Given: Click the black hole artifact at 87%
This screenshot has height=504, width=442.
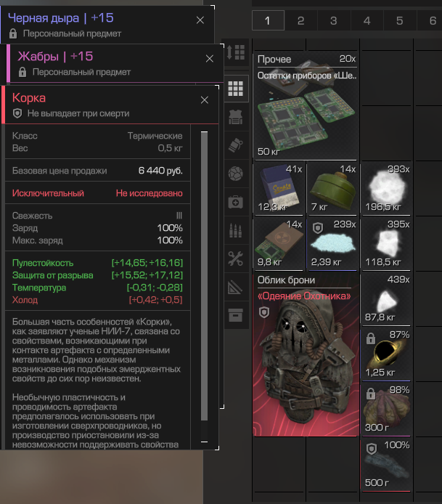Looking at the screenshot, I should point(386,354).
